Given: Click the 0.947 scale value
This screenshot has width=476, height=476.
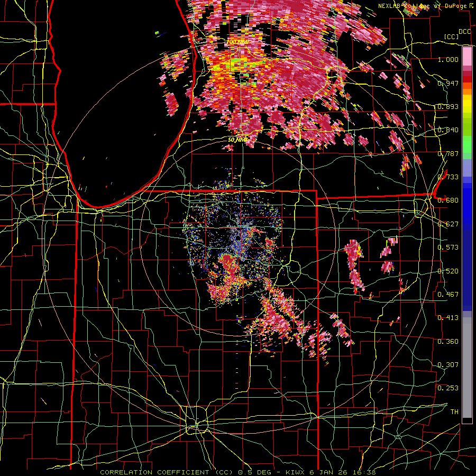Looking at the screenshot, I should coord(448,83).
